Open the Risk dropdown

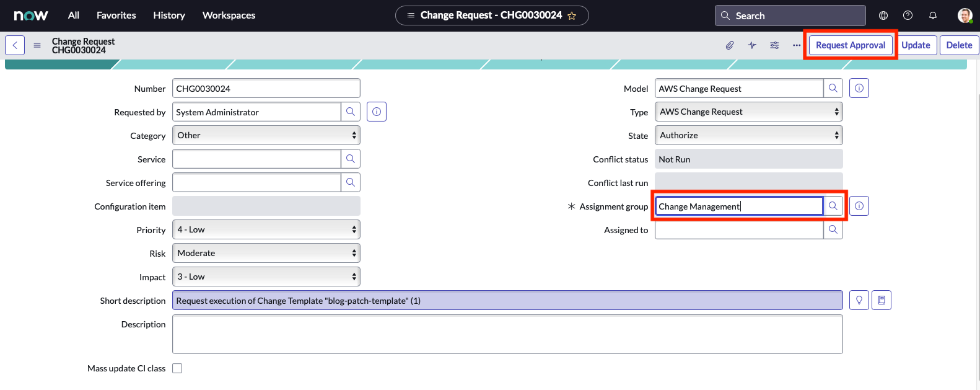coord(266,253)
